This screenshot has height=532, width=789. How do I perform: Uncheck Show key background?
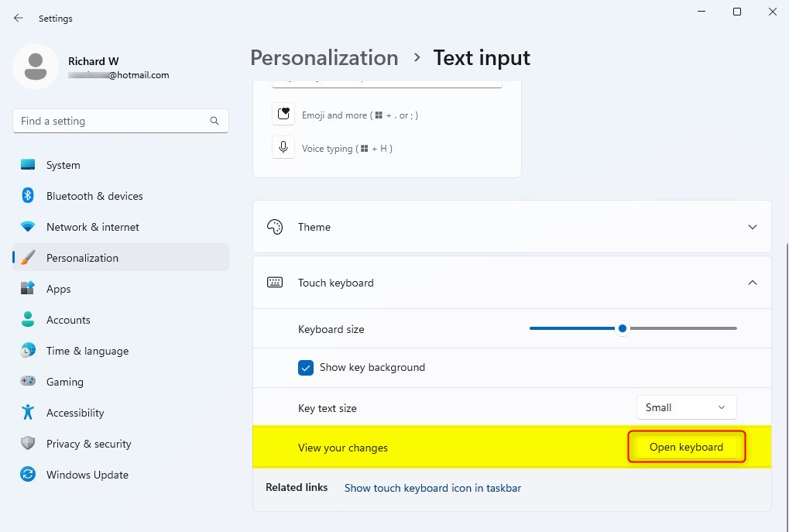click(x=306, y=368)
